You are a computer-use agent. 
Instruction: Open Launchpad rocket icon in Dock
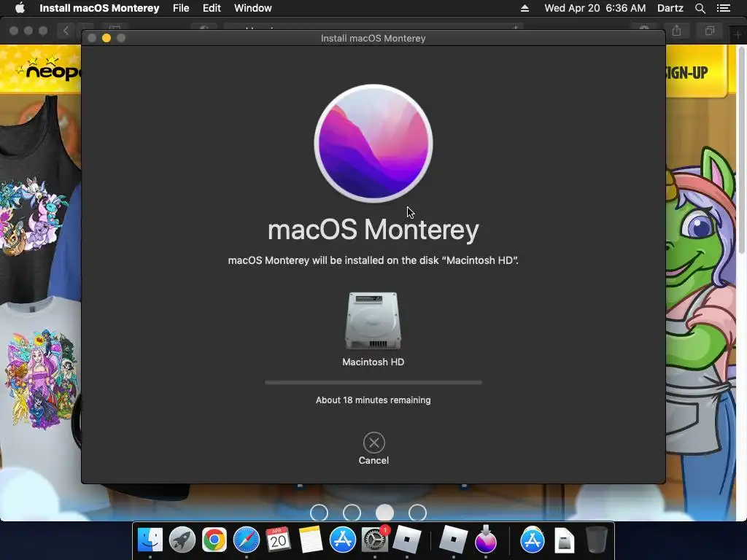[182, 540]
